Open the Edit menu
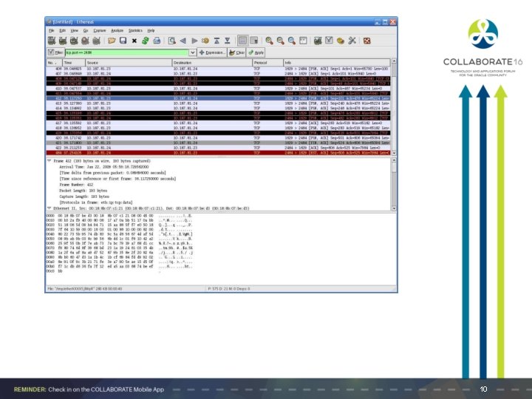Screen dimensions: 532x399 [x=62, y=30]
